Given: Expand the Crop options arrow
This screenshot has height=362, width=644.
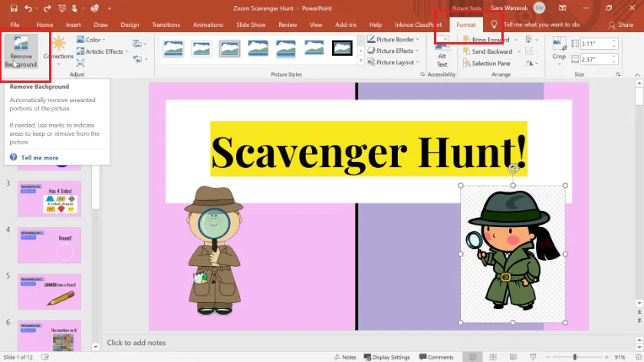Looking at the screenshot, I should pos(559,64).
